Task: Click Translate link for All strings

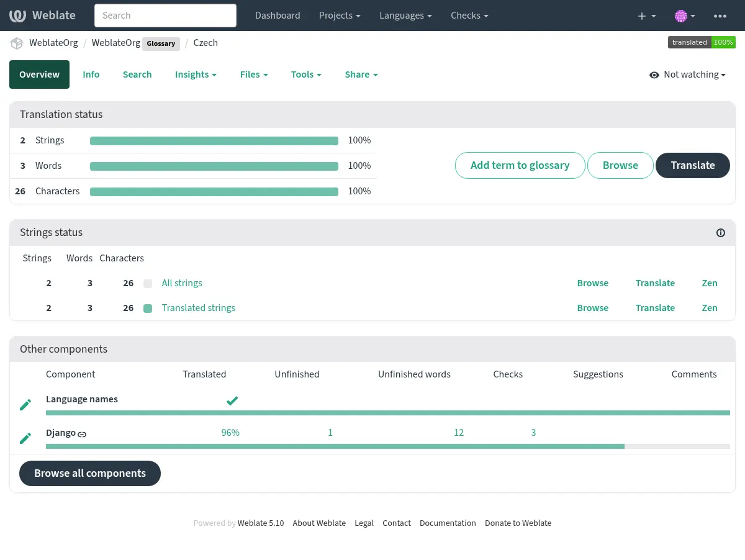Action: click(x=655, y=283)
